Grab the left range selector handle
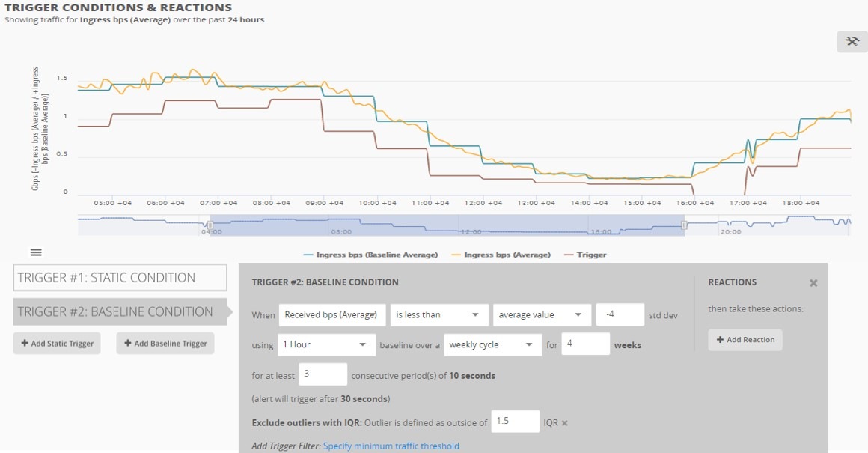The width and height of the screenshot is (868, 453). point(210,225)
